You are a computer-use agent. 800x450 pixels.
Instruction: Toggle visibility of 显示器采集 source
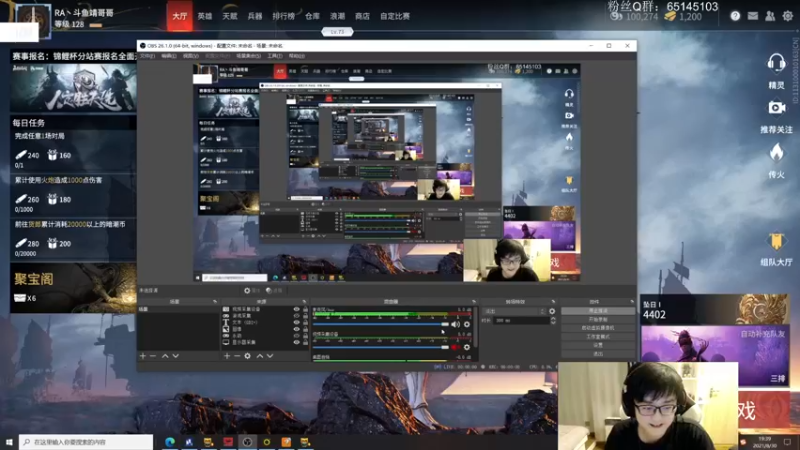[x=296, y=342]
